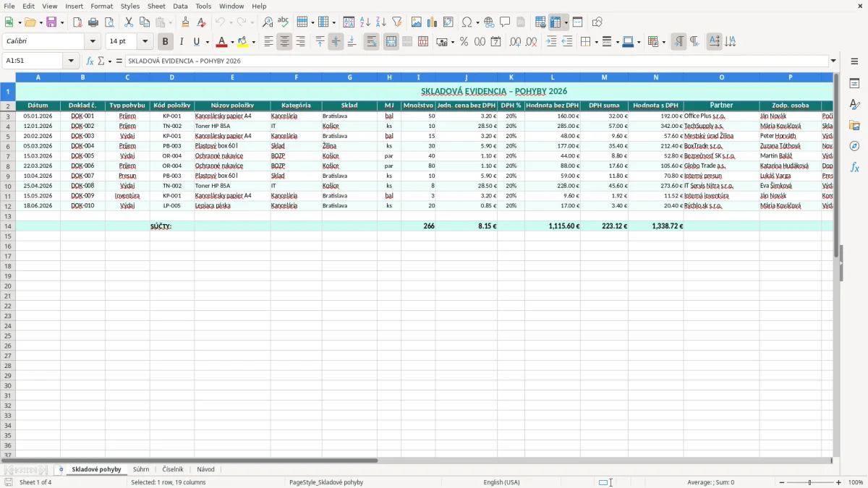
Task: Click the Name Box input field
Action: tap(33, 61)
